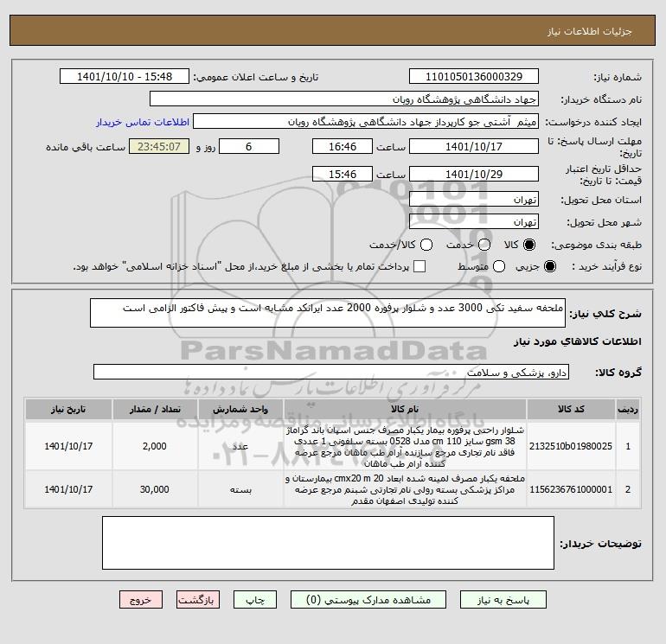Screen dimensions: 666x644
Task: Click the تاریخ نیاز column header
Action: point(68,409)
